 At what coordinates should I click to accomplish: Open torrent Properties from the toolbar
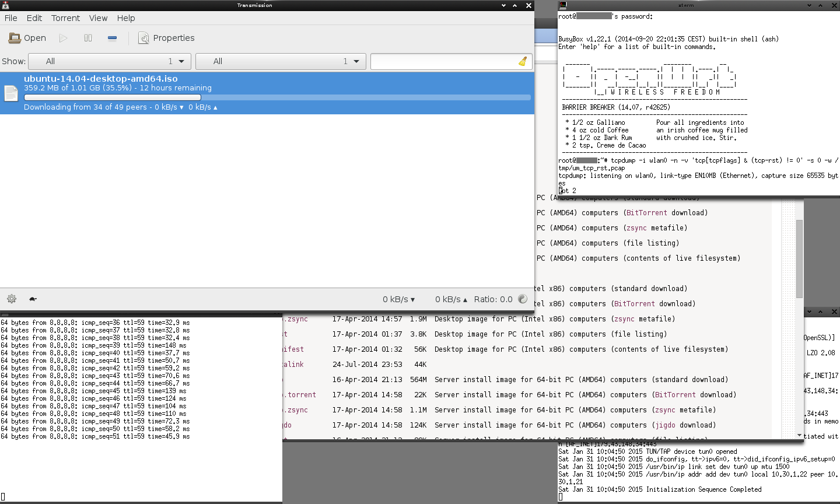pyautogui.click(x=167, y=38)
